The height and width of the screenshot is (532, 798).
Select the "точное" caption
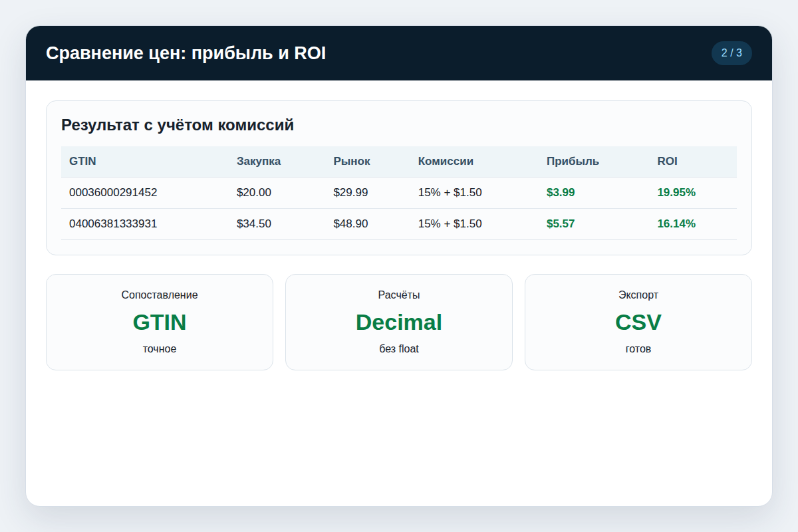[x=160, y=349]
